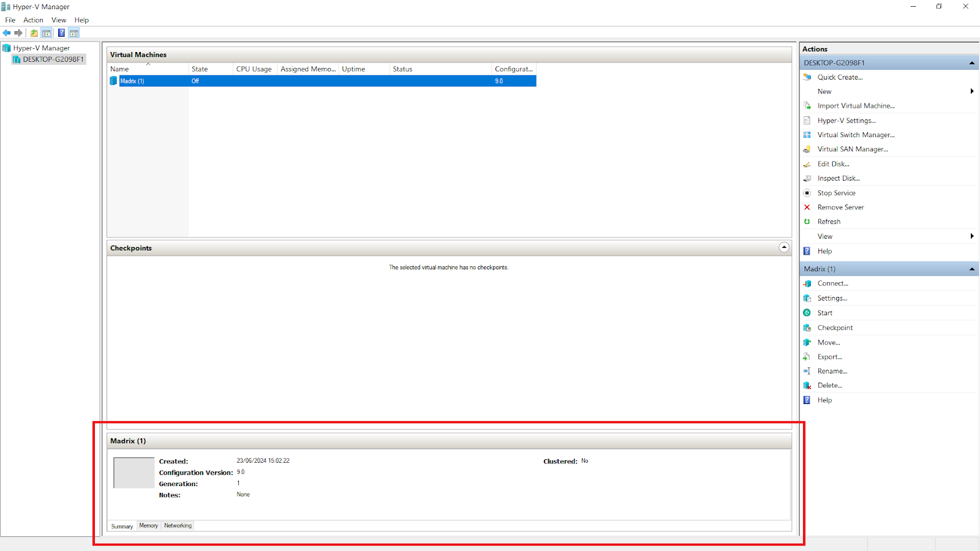Click the Notes value 'None'

coord(243,495)
